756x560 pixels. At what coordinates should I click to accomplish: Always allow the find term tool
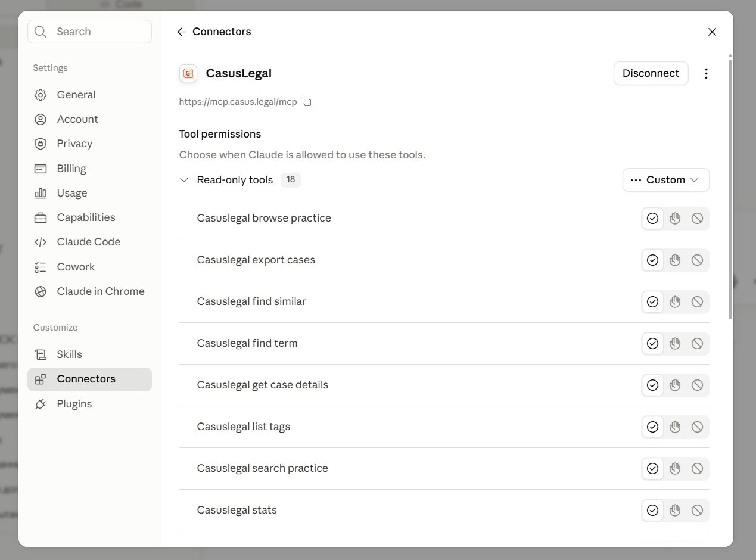click(x=652, y=344)
